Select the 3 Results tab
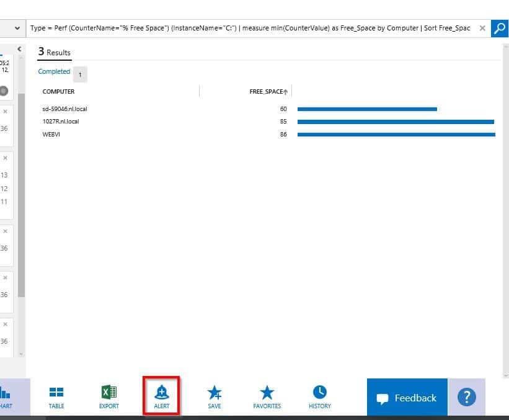 [x=54, y=53]
